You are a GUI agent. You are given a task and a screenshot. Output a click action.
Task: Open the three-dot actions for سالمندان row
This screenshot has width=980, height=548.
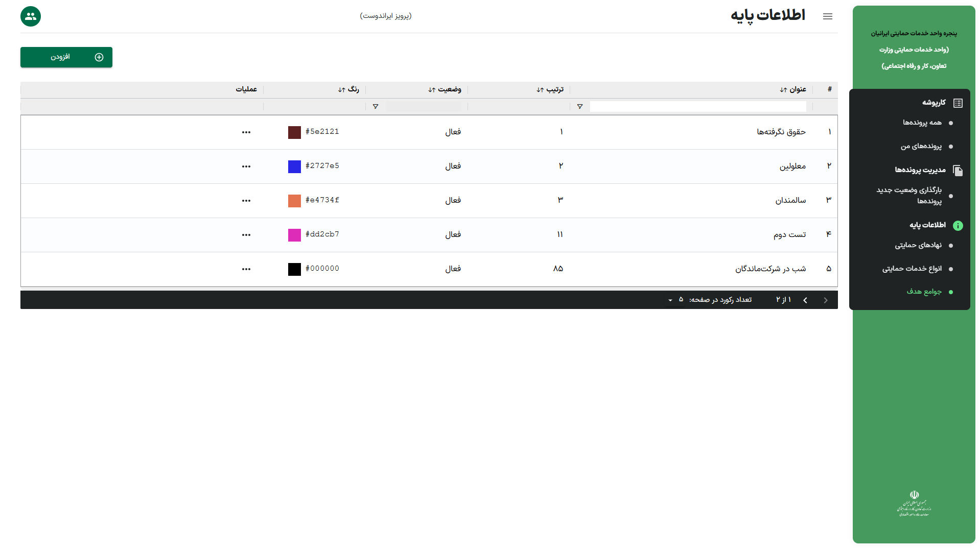click(246, 201)
